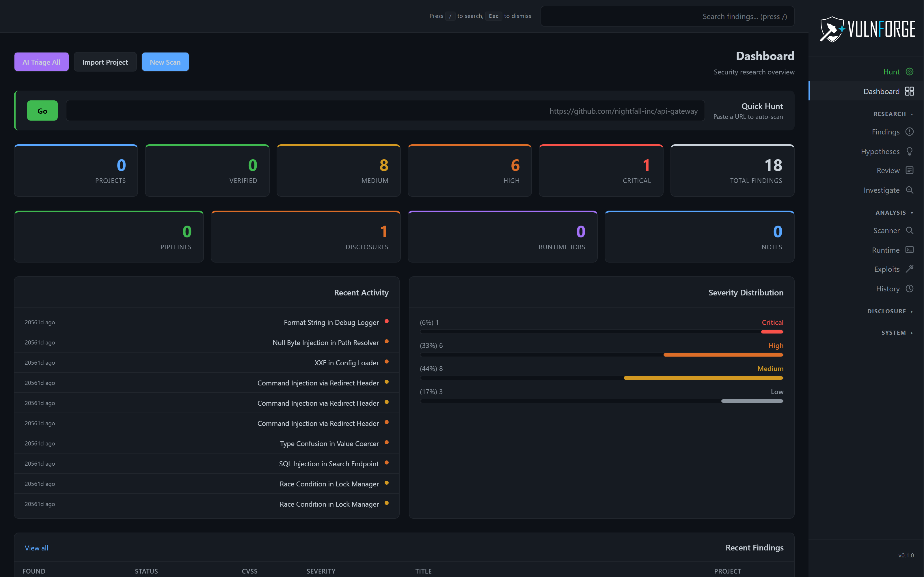Start a New Scan
Viewport: 924px width, 577px height.
[x=165, y=61]
